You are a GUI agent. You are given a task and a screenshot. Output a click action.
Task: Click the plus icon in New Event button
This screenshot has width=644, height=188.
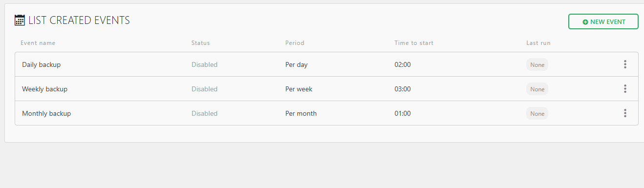click(585, 22)
